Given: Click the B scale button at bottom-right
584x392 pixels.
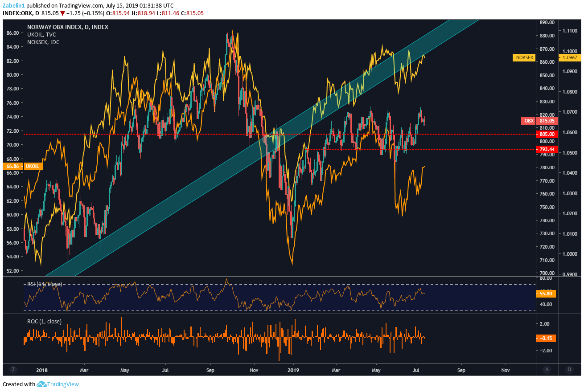Looking at the screenshot, I should (569, 369).
